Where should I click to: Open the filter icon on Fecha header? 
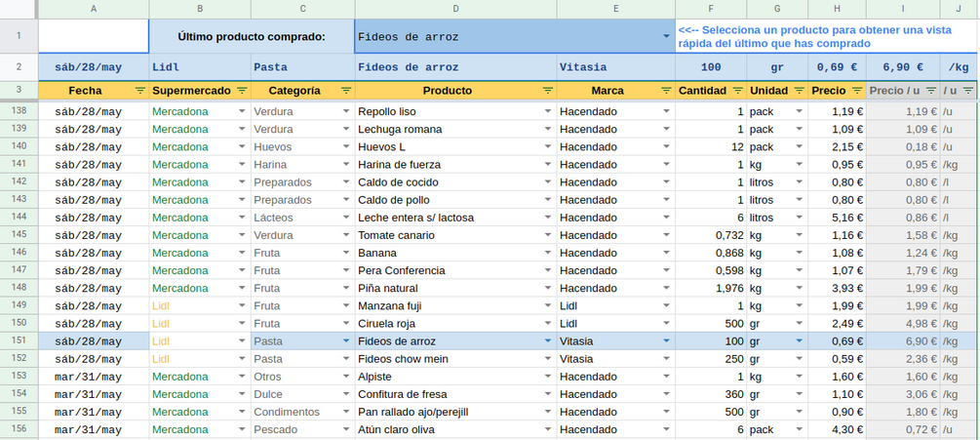[140, 91]
